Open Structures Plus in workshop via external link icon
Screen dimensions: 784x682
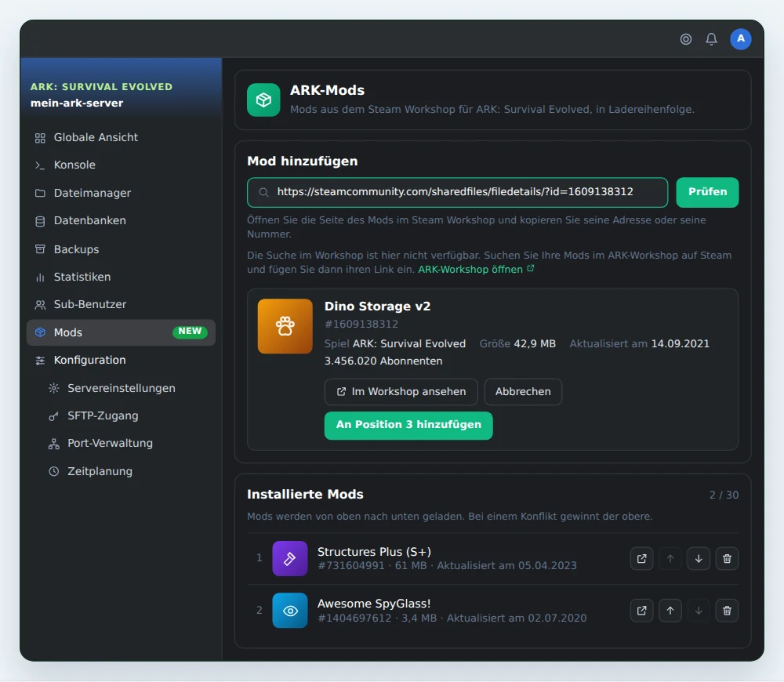pos(641,558)
